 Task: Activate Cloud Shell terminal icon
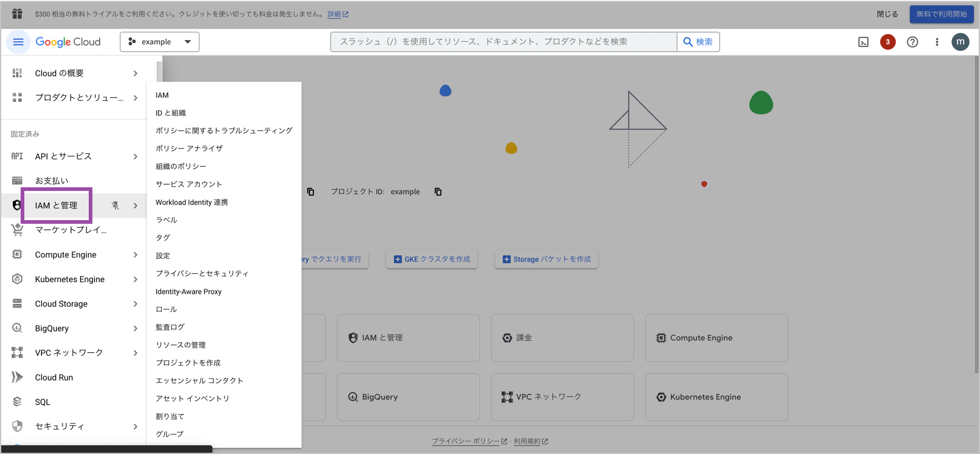click(x=863, y=42)
